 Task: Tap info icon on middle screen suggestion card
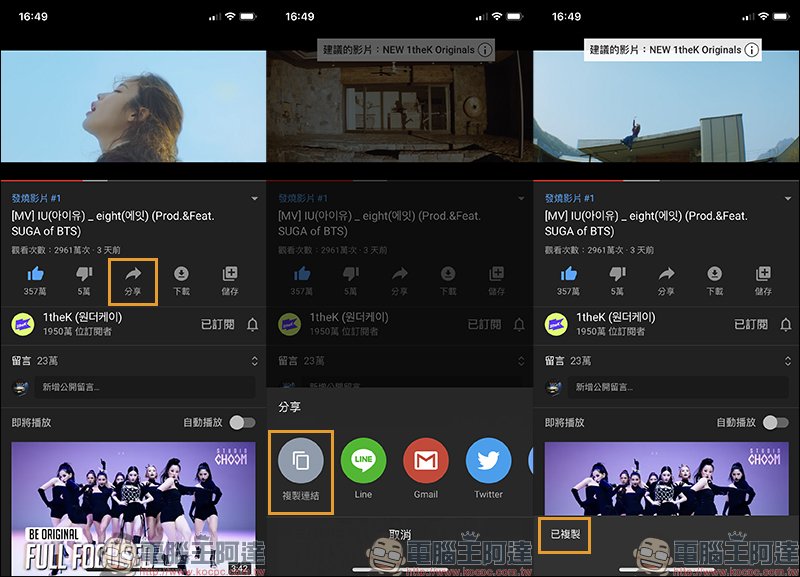485,50
